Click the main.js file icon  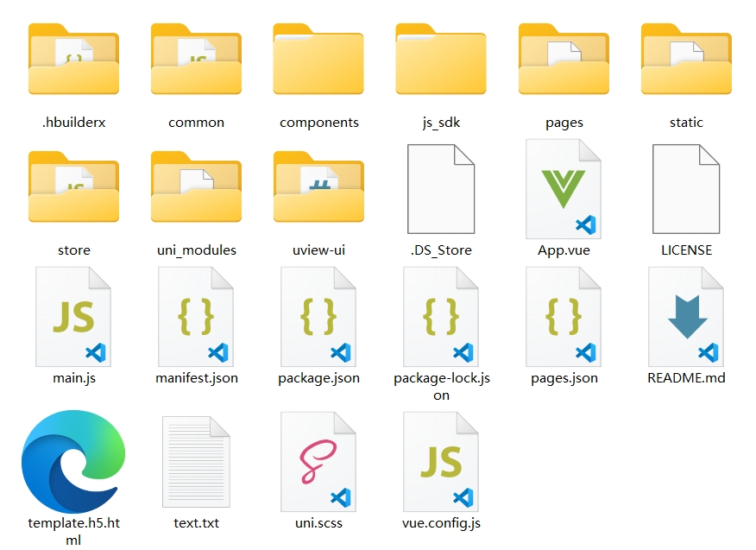pos(73,317)
